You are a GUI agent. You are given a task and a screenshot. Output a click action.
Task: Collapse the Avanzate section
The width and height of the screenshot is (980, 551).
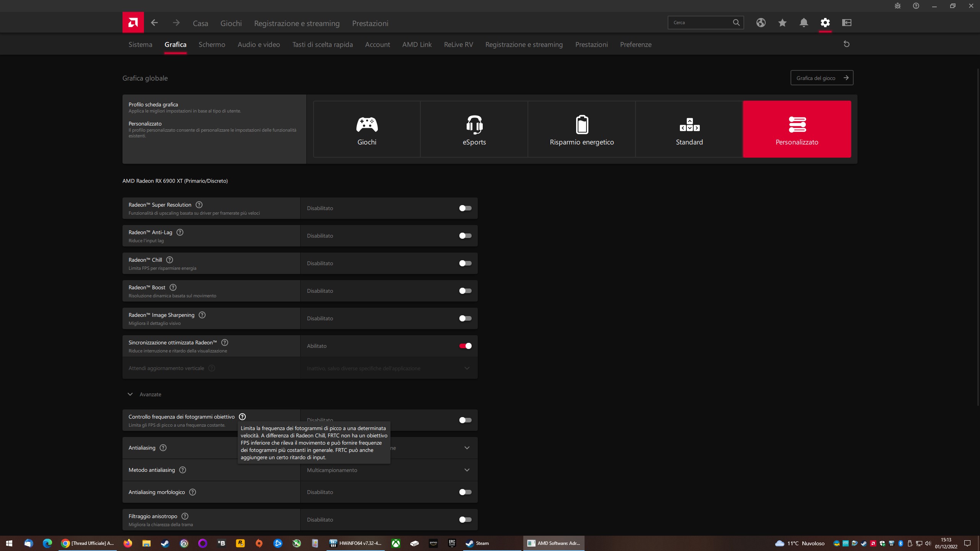click(x=145, y=394)
